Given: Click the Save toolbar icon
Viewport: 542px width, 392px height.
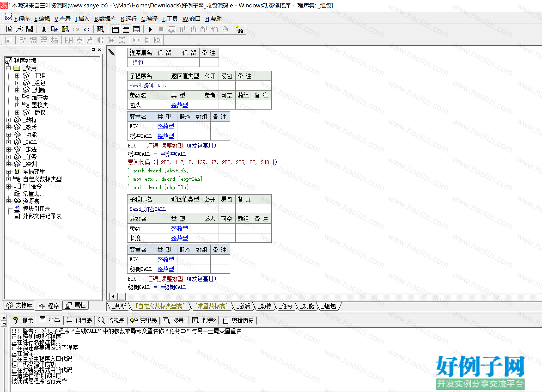Looking at the screenshot, I should tap(30, 29).
